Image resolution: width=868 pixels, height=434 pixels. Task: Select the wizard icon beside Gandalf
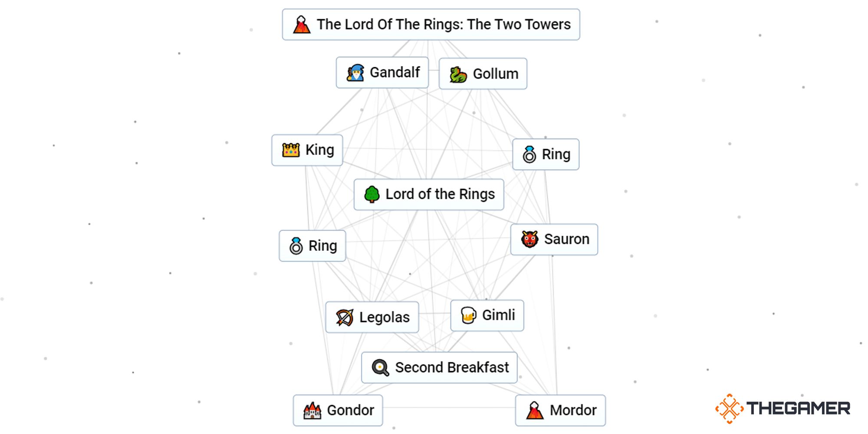coord(355,73)
